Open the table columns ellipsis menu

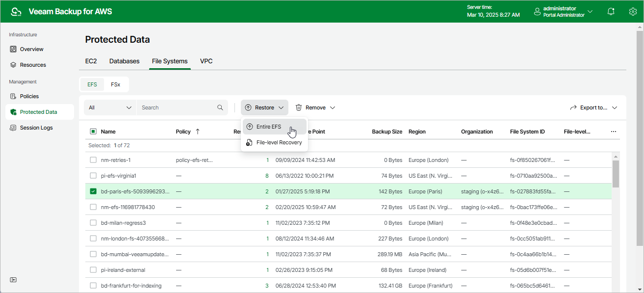(613, 132)
